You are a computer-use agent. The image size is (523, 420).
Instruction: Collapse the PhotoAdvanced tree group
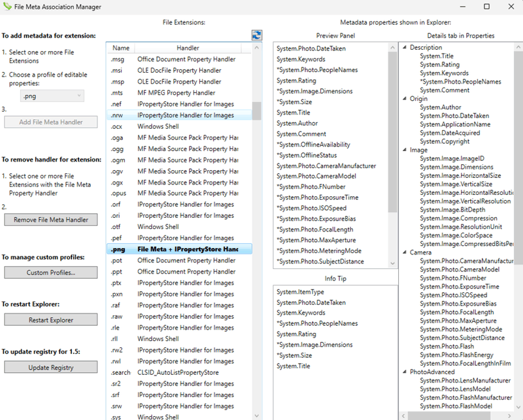click(405, 372)
